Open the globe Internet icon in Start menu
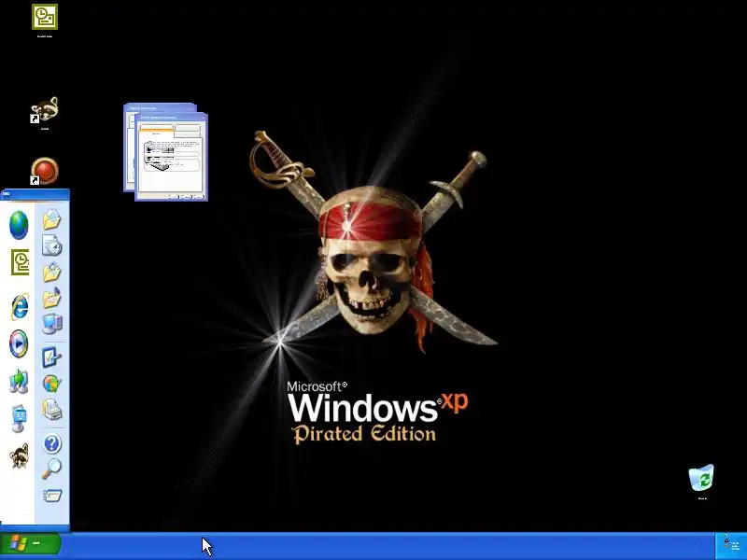The width and height of the screenshot is (747, 560). point(19,225)
